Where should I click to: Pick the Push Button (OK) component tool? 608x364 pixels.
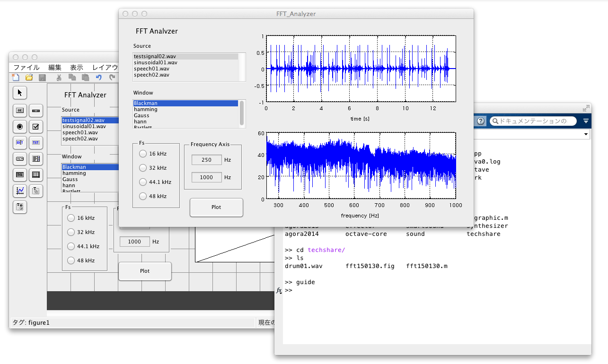pyautogui.click(x=20, y=111)
